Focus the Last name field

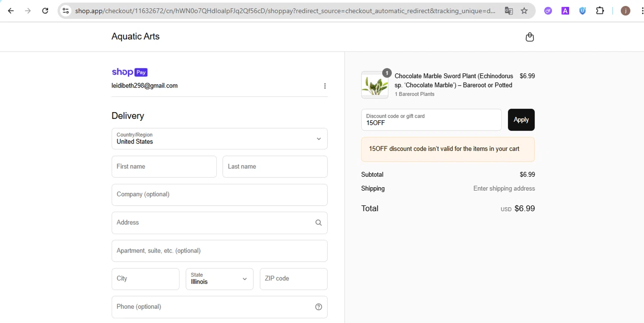tap(275, 167)
